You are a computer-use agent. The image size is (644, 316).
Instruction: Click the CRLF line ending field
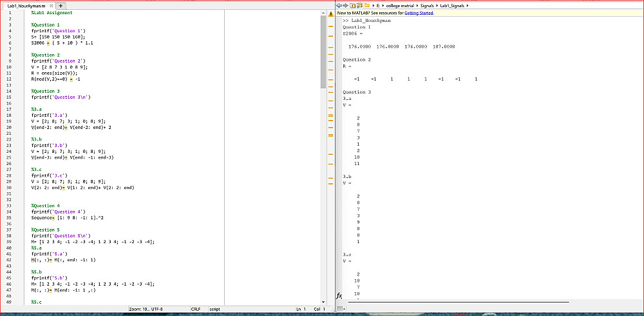196,309
